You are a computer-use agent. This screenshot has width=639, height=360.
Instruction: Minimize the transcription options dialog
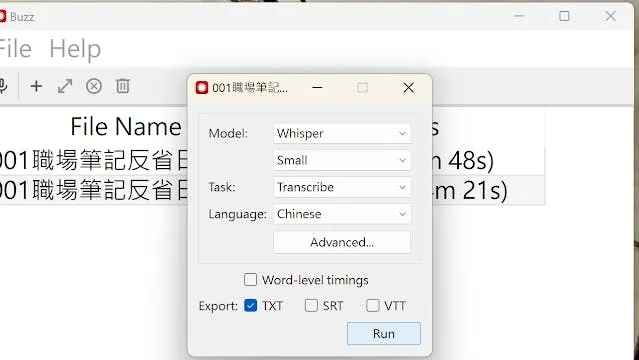tap(317, 88)
